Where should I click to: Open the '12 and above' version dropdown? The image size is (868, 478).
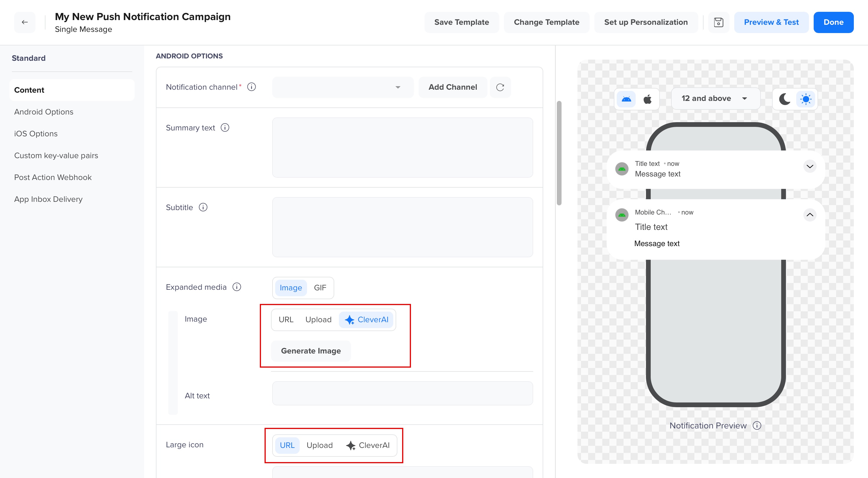tap(715, 99)
